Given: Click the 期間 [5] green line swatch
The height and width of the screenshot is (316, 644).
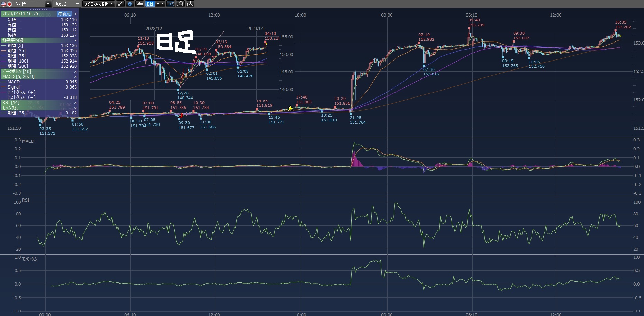Looking at the screenshot, I should coord(4,46).
